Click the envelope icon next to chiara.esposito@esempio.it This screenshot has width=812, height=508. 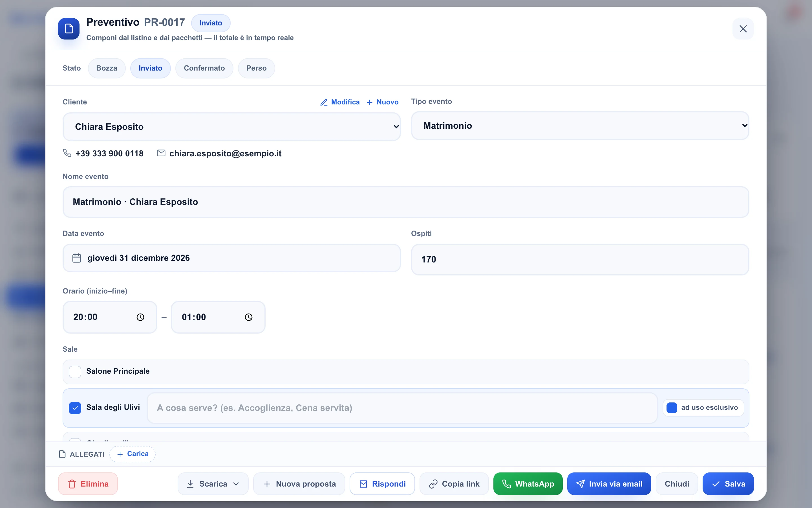pos(161,153)
